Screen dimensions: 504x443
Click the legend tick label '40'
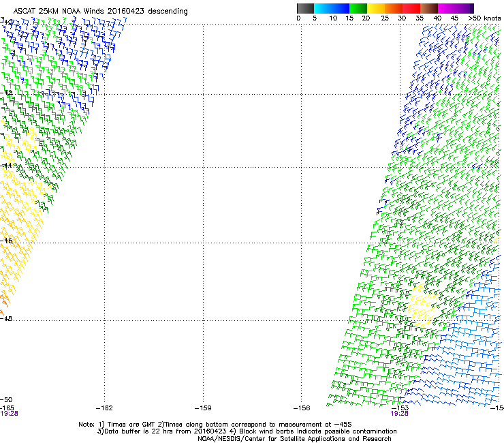437,18
